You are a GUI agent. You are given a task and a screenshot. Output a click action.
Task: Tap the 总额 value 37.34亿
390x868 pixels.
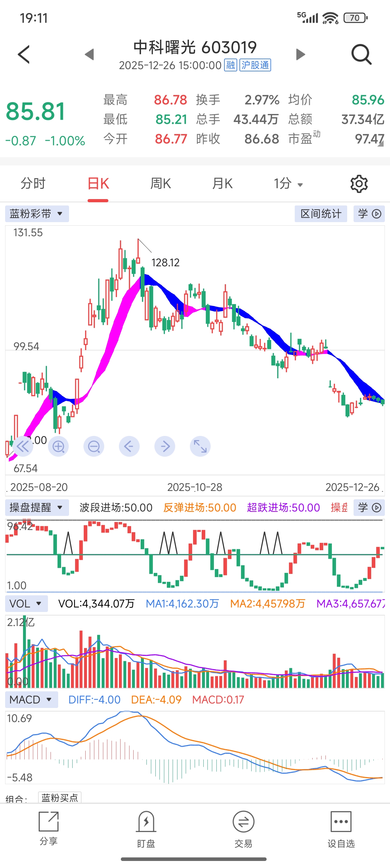pos(363,120)
